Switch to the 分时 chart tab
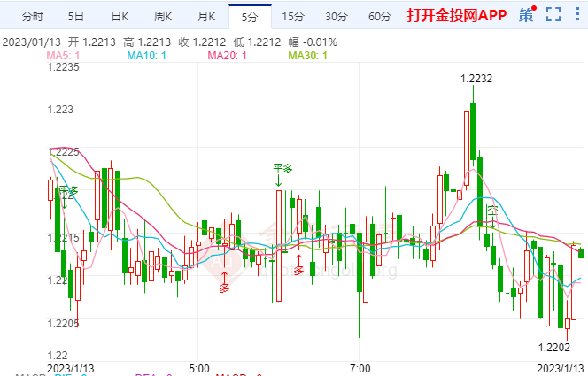588x376 pixels. (x=33, y=17)
